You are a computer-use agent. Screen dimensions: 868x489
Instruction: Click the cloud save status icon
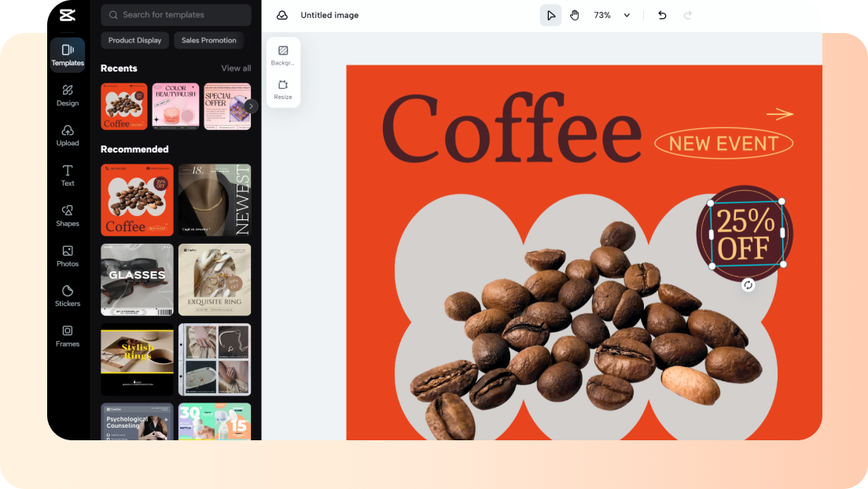pyautogui.click(x=281, y=15)
